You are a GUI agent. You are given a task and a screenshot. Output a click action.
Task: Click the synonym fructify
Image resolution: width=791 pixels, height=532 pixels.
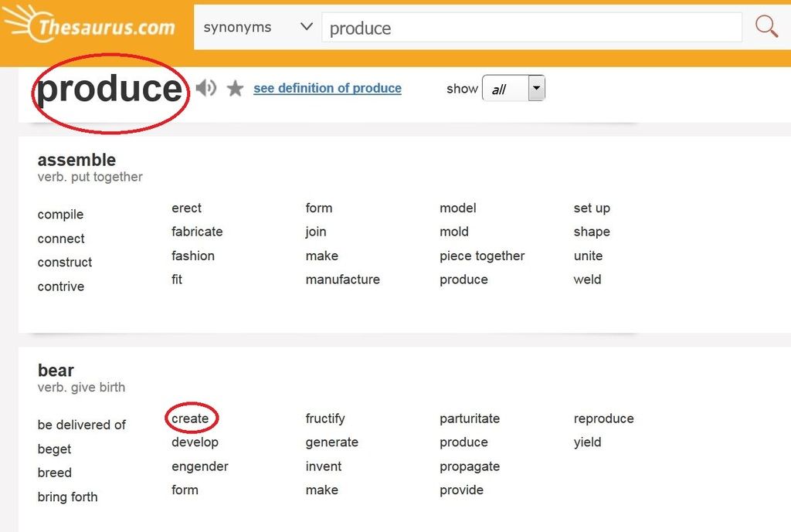coord(325,418)
